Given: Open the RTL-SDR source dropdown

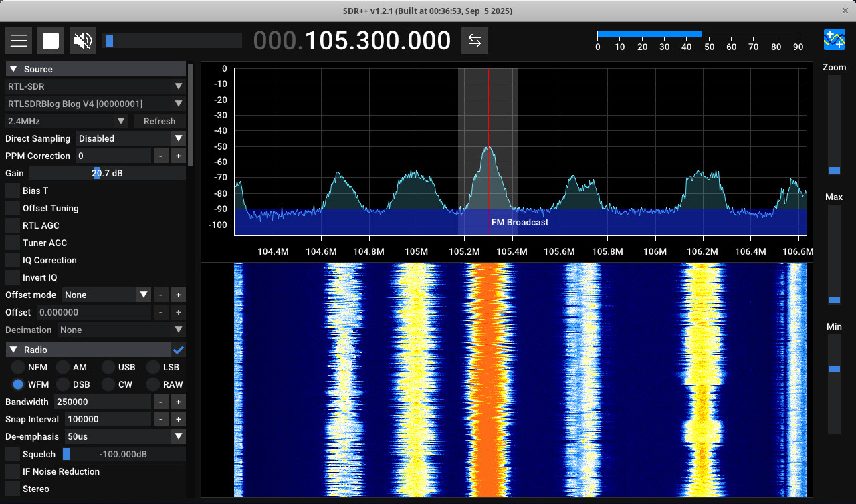Looking at the screenshot, I should click(95, 86).
